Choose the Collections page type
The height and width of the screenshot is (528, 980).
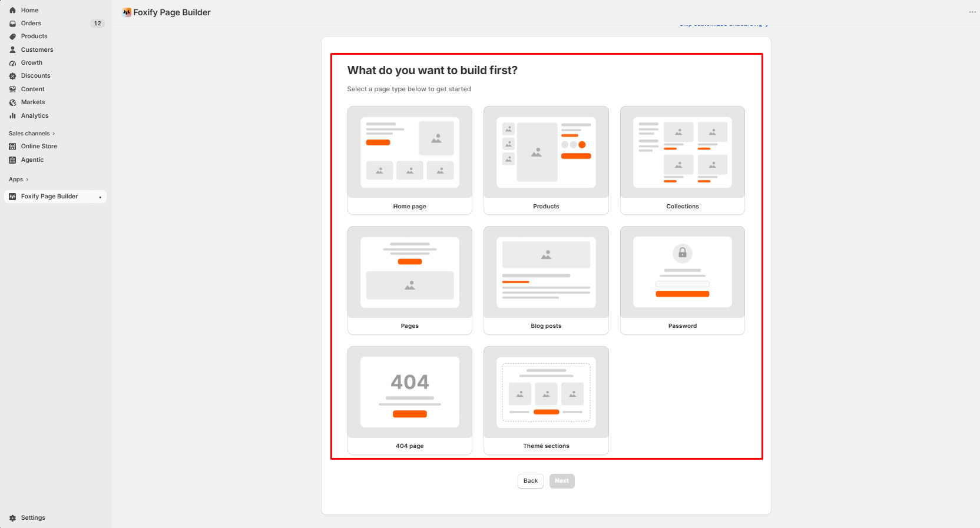[x=683, y=160]
